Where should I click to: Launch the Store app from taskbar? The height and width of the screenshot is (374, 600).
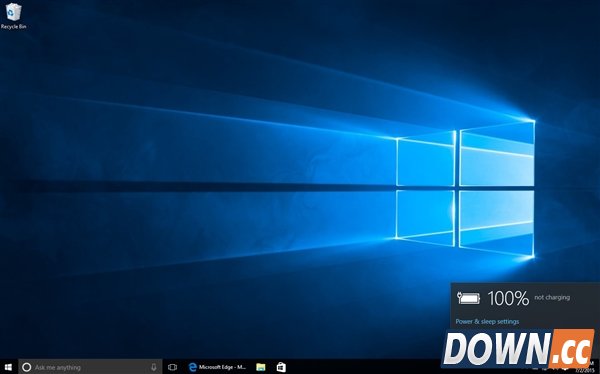pos(281,367)
